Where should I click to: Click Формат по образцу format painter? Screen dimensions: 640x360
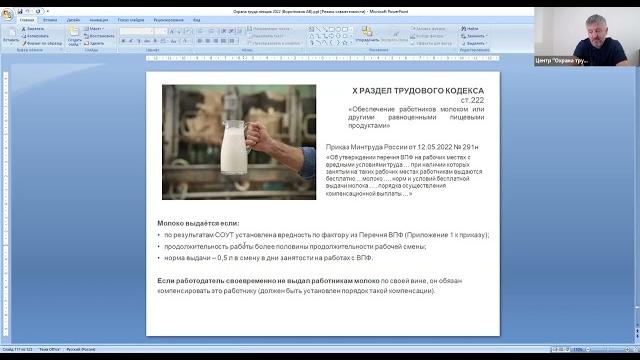(x=42, y=43)
